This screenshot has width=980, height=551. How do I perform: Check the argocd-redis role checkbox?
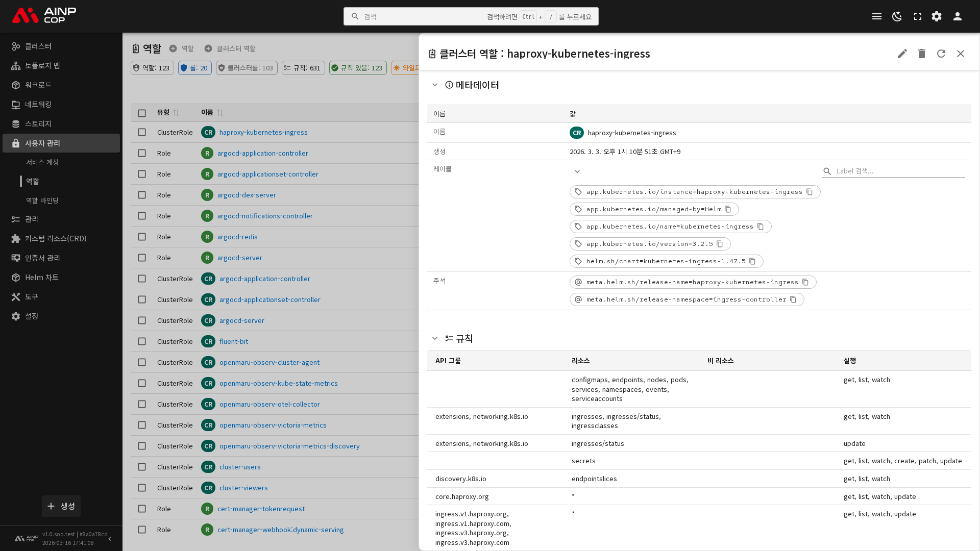pyautogui.click(x=142, y=237)
